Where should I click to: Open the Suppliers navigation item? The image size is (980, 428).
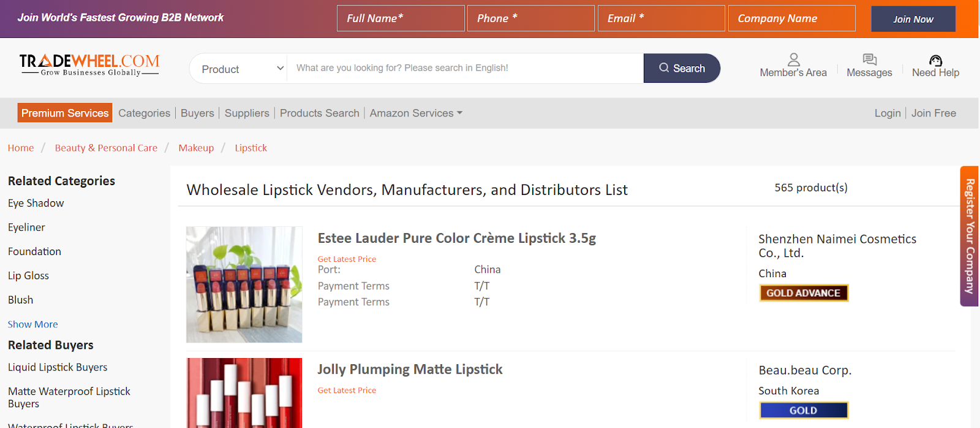pos(247,113)
